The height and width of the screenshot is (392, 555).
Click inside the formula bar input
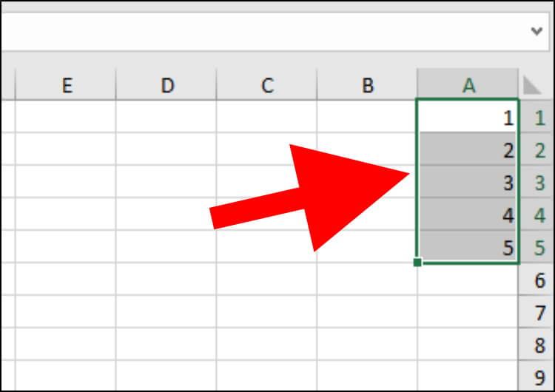[x=266, y=32]
